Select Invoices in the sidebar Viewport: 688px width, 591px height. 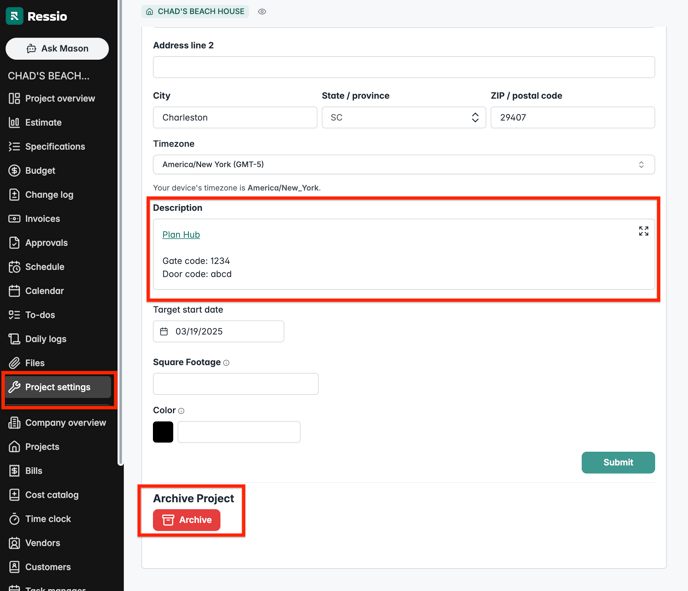click(x=42, y=219)
